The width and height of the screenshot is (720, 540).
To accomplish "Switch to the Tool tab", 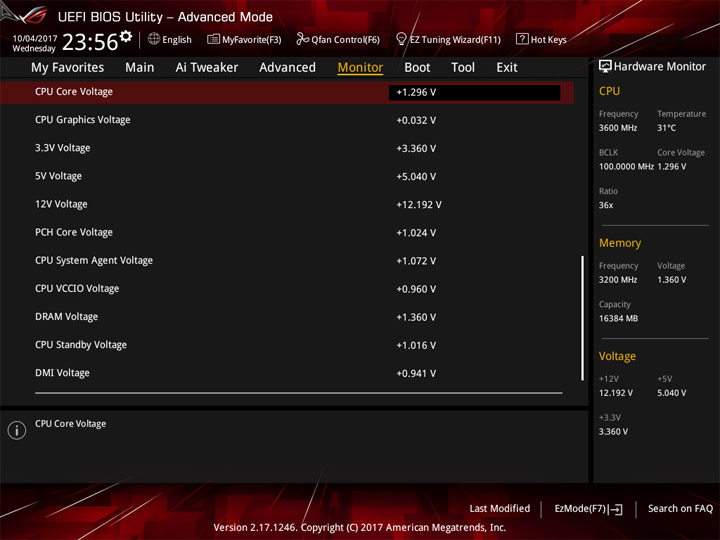I will pos(463,68).
